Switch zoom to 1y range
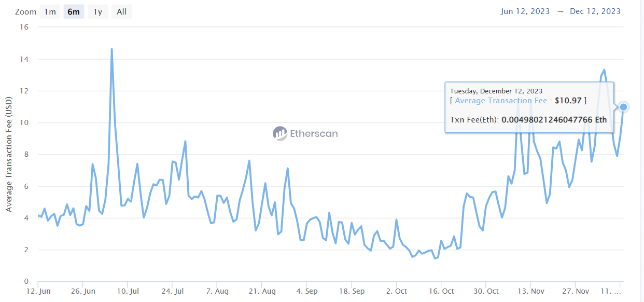The width and height of the screenshot is (644, 302). pos(97,11)
